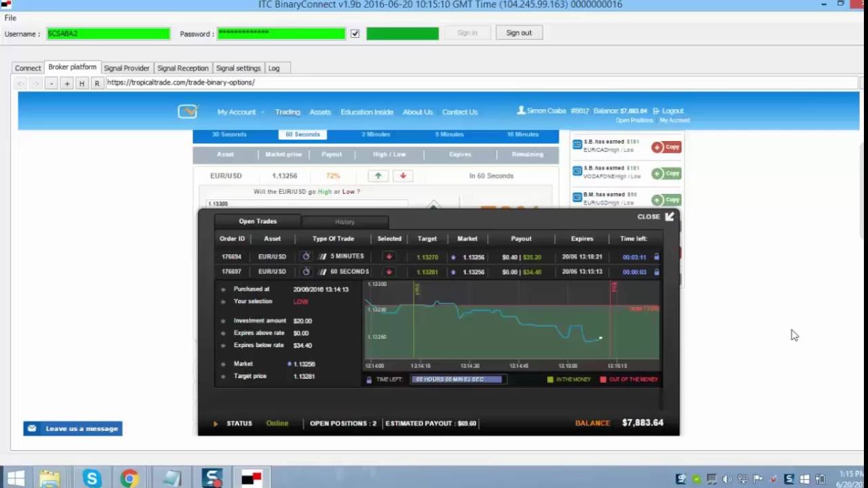Select the 10 Minutes expiry tab
The width and height of the screenshot is (868, 488).
(522, 134)
